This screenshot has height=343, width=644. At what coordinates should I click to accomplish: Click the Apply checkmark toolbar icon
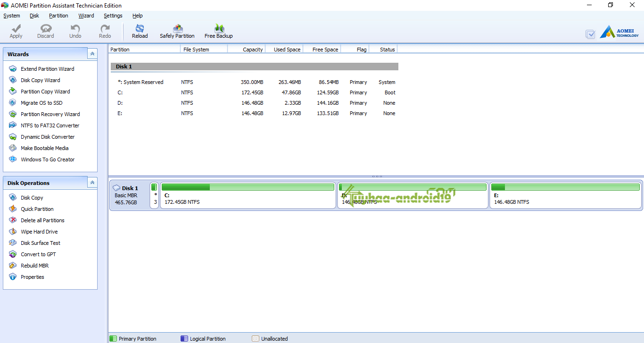click(x=16, y=29)
